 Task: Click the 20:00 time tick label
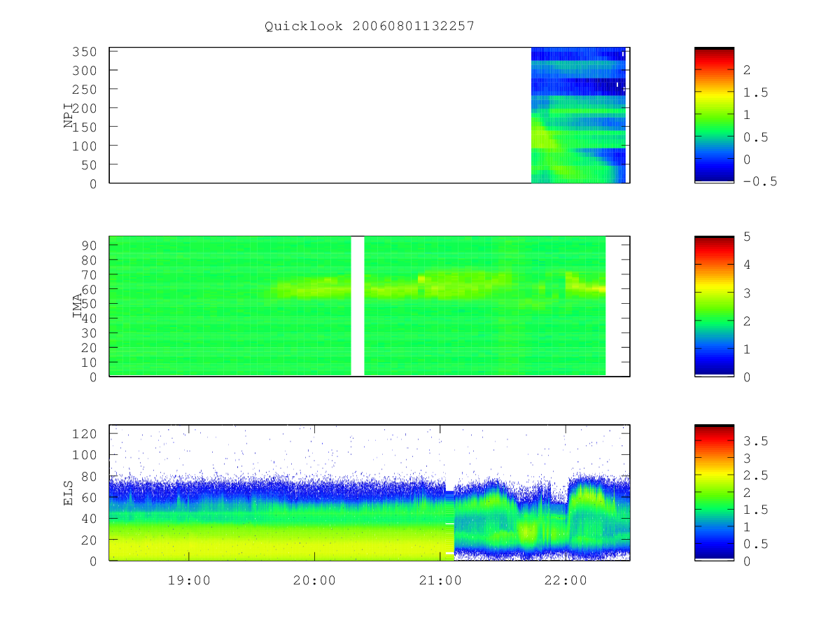[x=314, y=580]
